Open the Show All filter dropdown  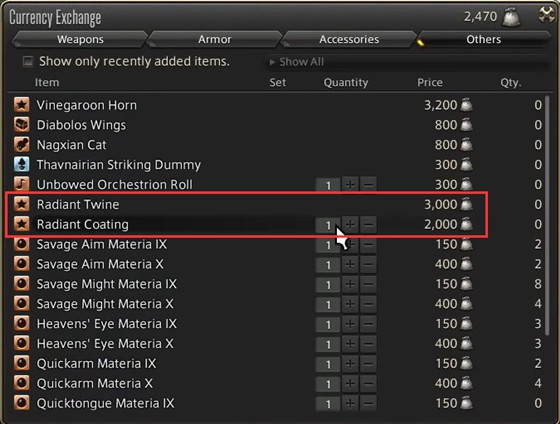407,62
